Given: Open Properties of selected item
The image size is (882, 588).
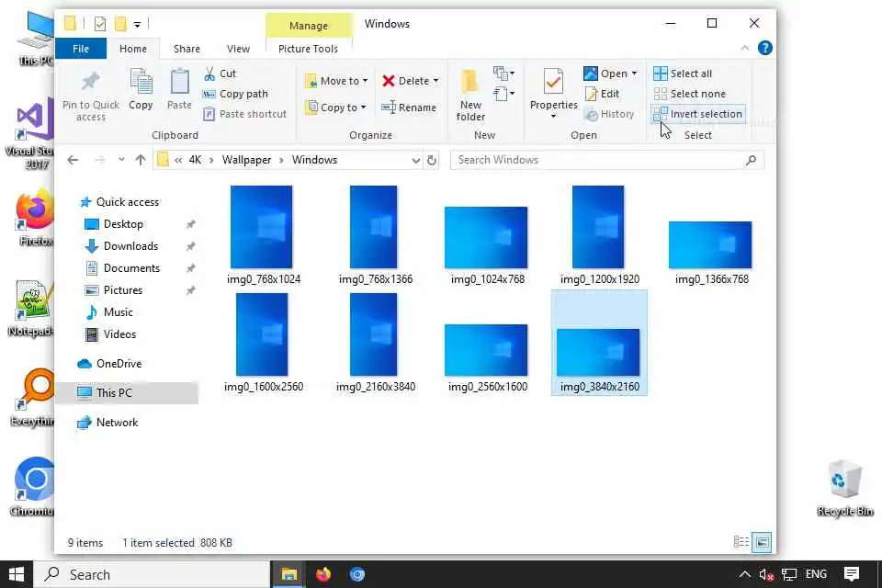Looking at the screenshot, I should point(553,94).
